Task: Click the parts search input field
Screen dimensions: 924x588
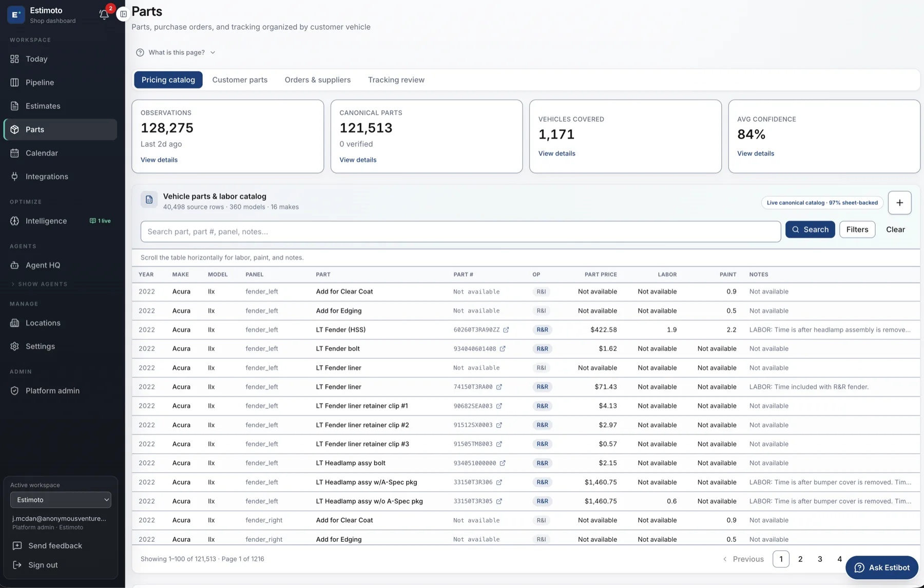Action: (460, 232)
